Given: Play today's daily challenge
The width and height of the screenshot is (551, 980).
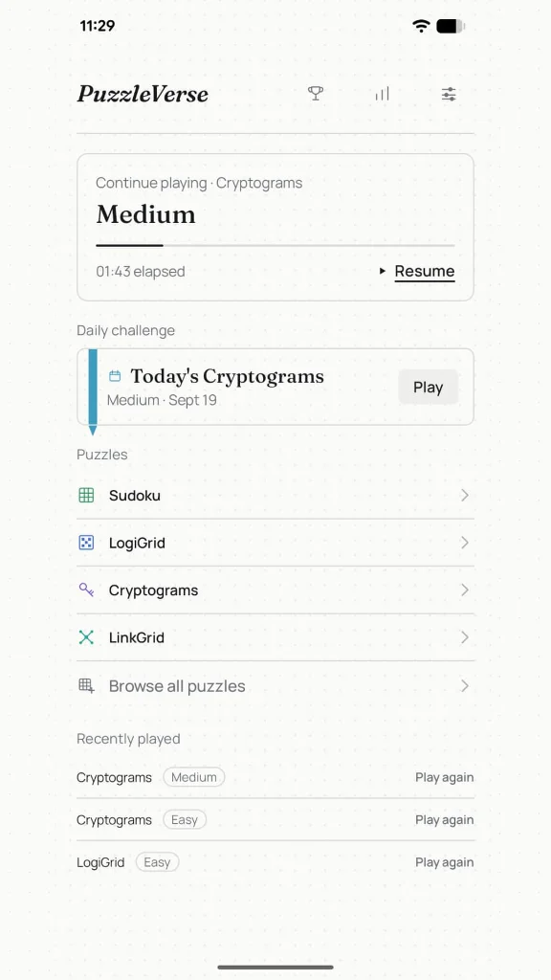Looking at the screenshot, I should pyautogui.click(x=428, y=387).
